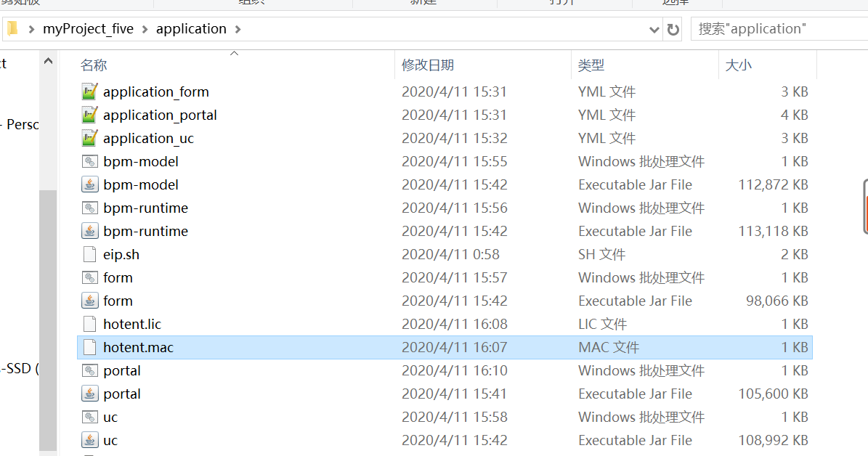Select the bpm-model batch file icon
This screenshot has height=456, width=868.
tap(89, 162)
